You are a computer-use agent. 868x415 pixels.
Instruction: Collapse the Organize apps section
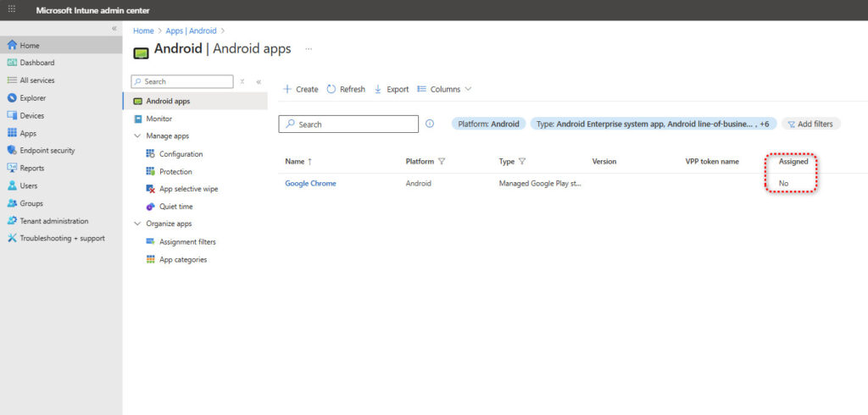click(x=137, y=224)
